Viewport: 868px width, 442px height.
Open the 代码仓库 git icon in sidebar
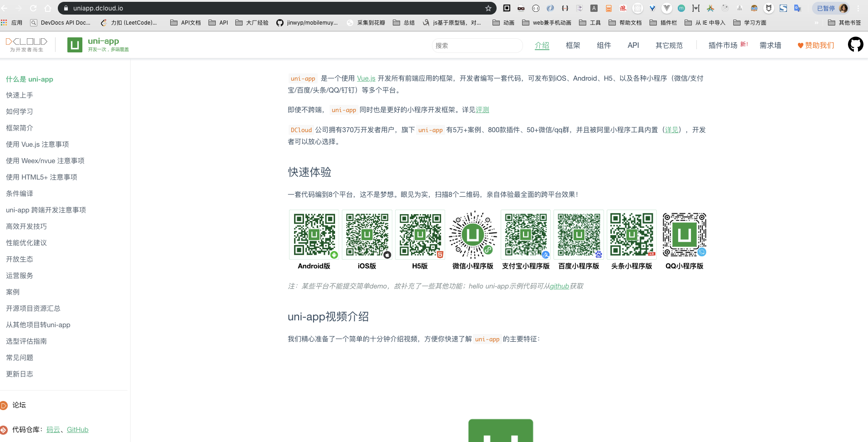4,430
